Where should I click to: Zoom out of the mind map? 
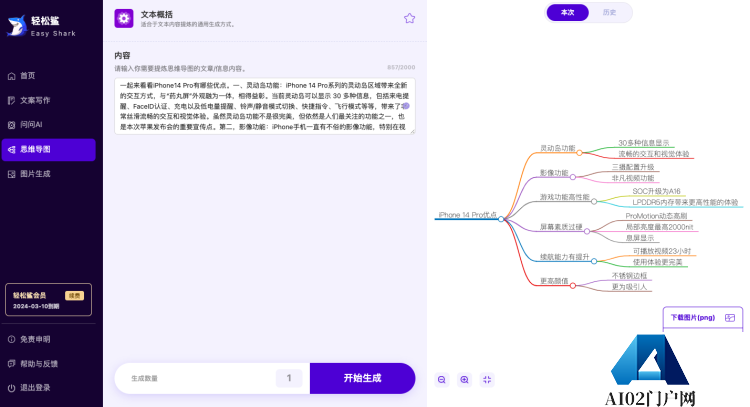[x=441, y=380]
